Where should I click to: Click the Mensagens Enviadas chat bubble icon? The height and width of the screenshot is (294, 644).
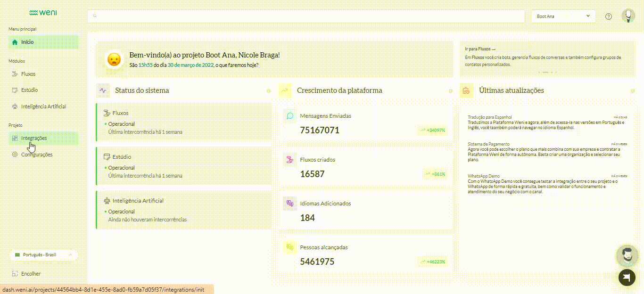point(290,116)
